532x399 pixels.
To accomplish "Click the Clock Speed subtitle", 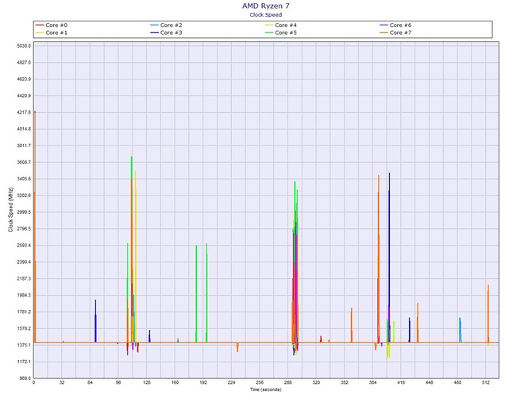I will coord(266,14).
